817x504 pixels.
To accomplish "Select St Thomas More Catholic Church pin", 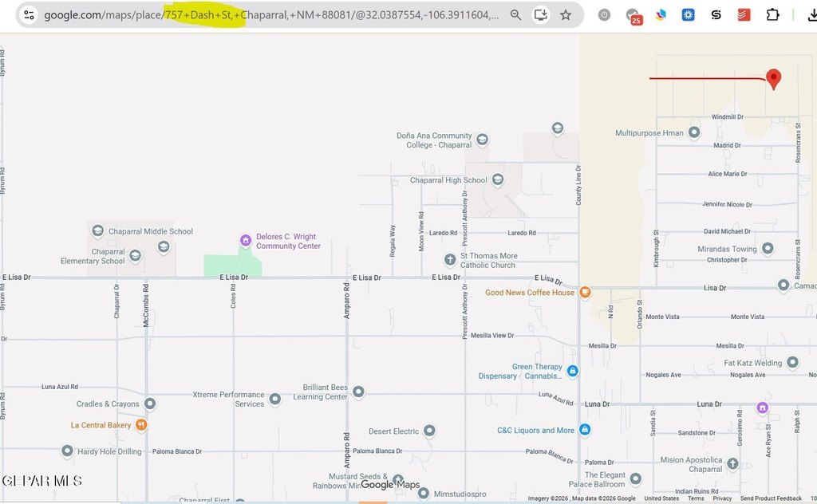I will (450, 260).
